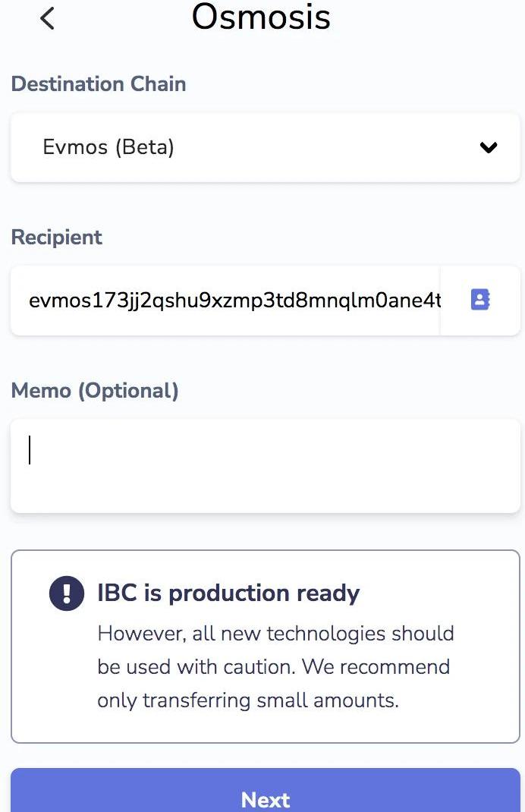Click the caution paragraph about small amounts
This screenshot has height=812, width=525.
click(275, 666)
